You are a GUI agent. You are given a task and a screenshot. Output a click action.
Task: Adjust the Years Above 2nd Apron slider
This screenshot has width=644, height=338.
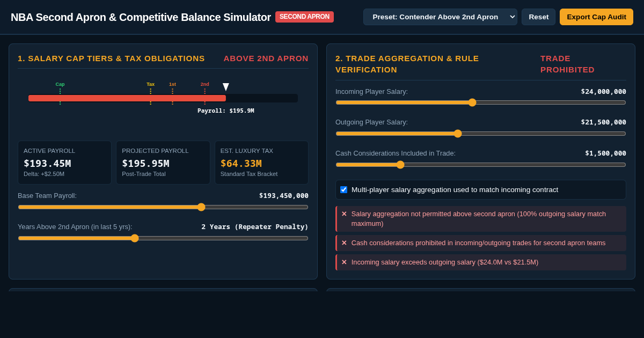coord(163,238)
